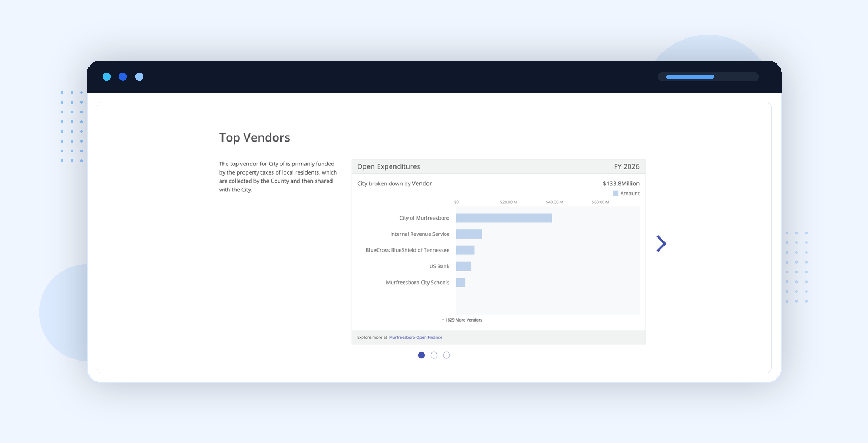
Task: Click the US Bank bar
Action: (464, 266)
